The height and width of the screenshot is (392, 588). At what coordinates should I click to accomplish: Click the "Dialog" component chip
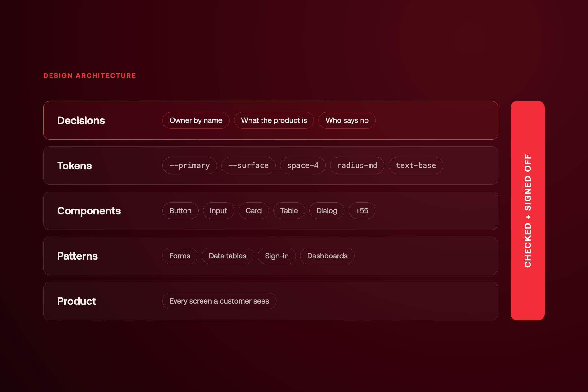(x=327, y=211)
